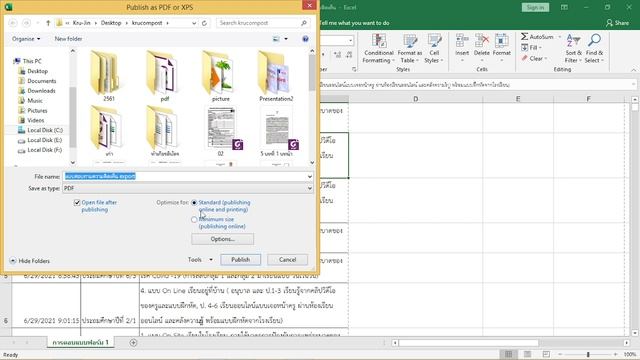Viewport: 640px width, 360px height.
Task: Click Tell me what you want to do
Action: point(354,23)
